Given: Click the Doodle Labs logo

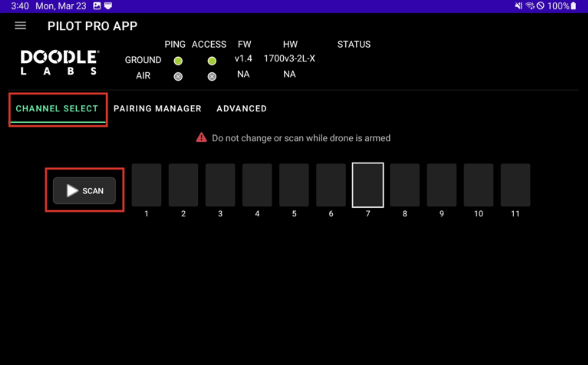Looking at the screenshot, I should (x=60, y=62).
